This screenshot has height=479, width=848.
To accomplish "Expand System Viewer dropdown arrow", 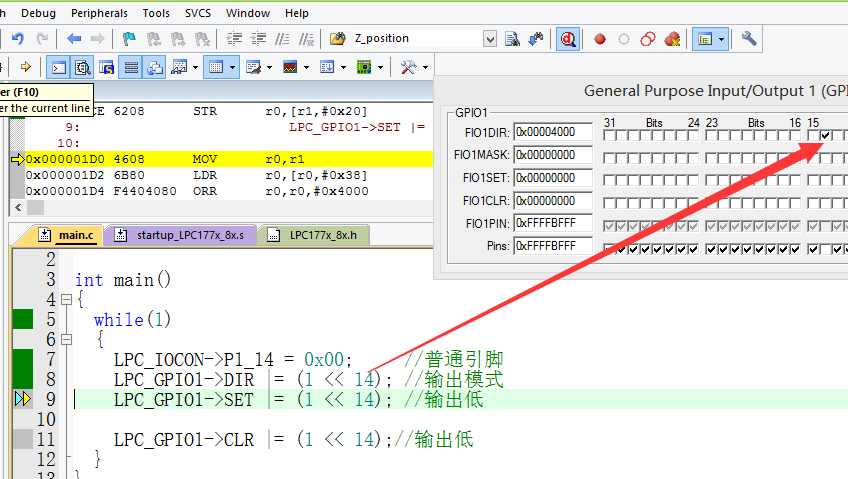I will (380, 68).
